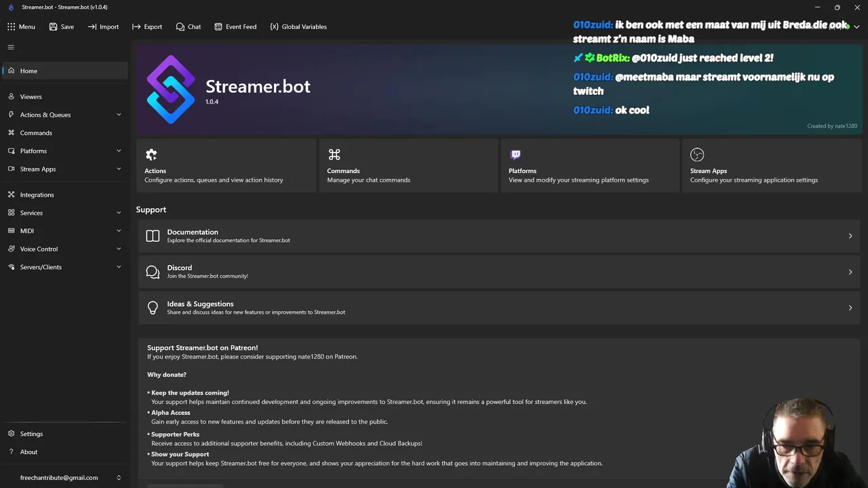Expand the Platforms sidebar chevron
This screenshot has height=488, width=868.
(x=119, y=150)
